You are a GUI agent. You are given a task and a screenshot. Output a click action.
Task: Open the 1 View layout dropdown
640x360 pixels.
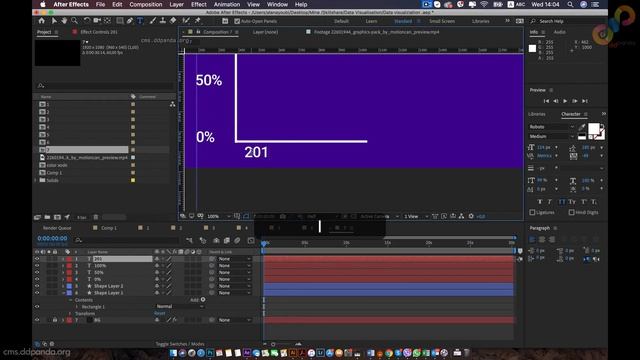(416, 216)
